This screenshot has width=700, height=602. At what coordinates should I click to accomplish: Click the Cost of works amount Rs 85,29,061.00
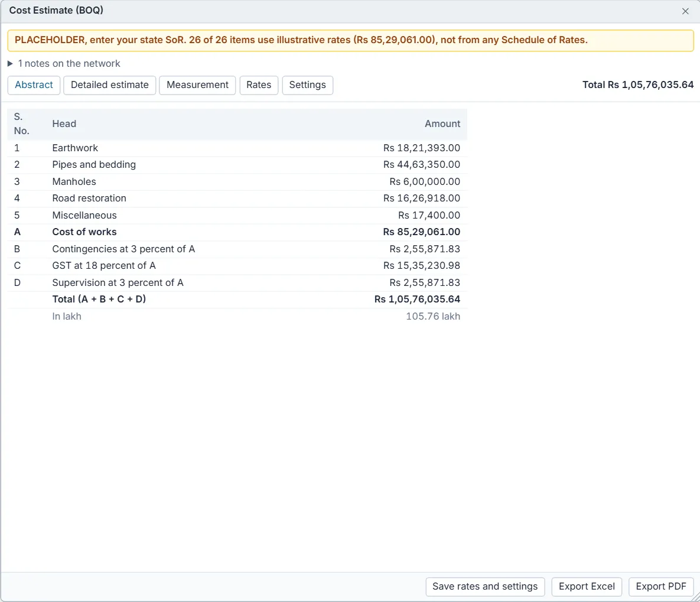[421, 232]
